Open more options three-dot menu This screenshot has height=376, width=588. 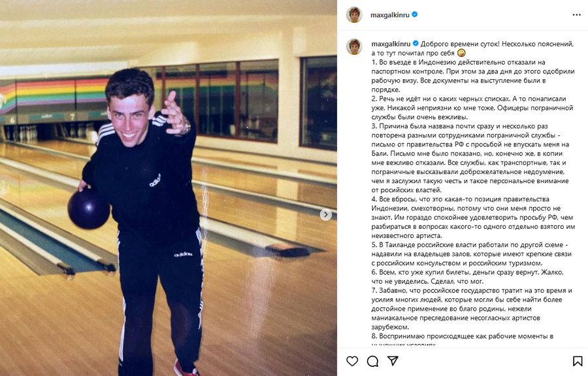click(x=577, y=15)
